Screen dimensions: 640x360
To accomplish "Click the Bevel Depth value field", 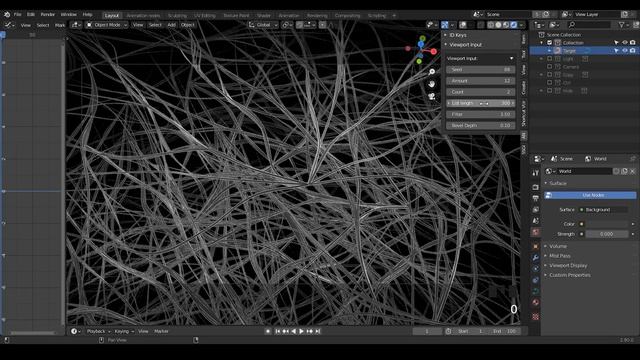I will pyautogui.click(x=480, y=126).
